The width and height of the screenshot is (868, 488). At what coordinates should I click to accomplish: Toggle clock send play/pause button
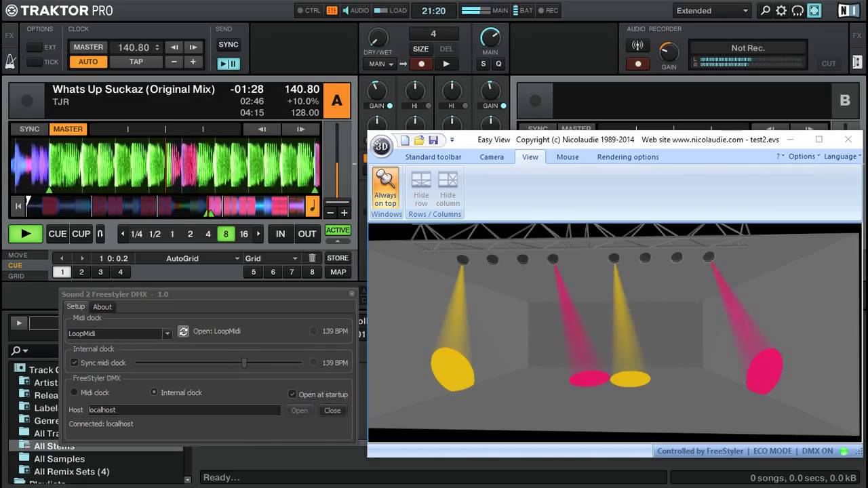pyautogui.click(x=229, y=64)
